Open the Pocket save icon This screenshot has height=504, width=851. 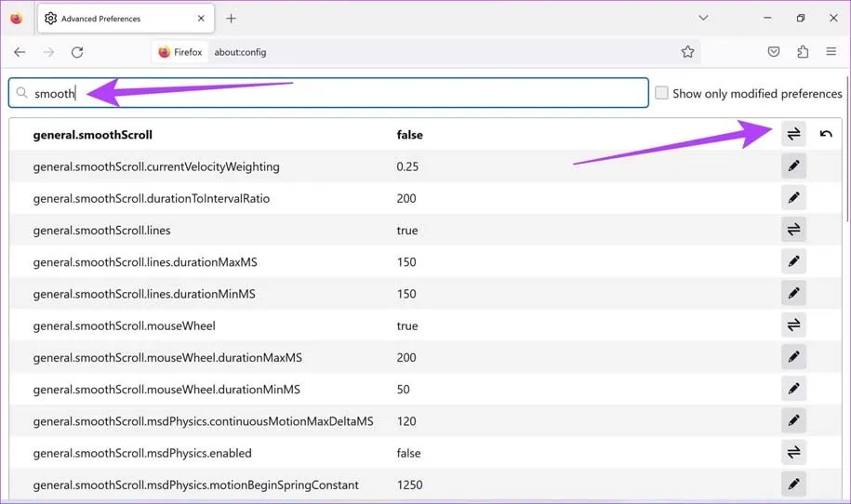774,52
